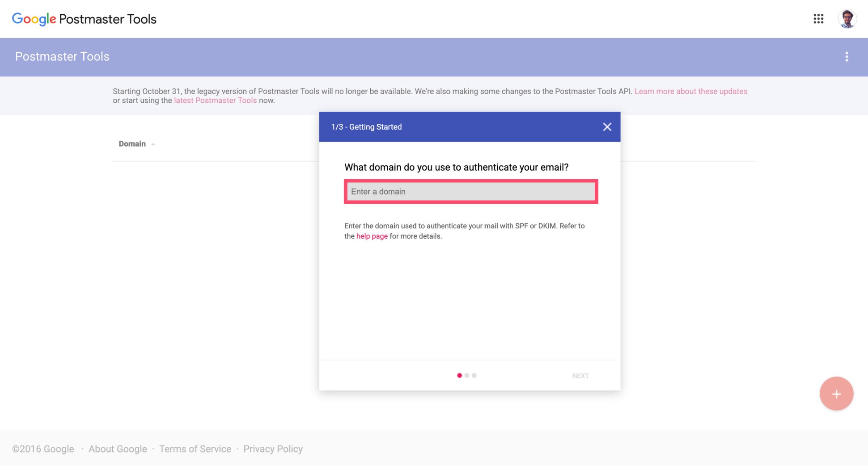The image size is (868, 466).
Task: Open the latest Postmaster Tools link
Action: click(x=215, y=101)
